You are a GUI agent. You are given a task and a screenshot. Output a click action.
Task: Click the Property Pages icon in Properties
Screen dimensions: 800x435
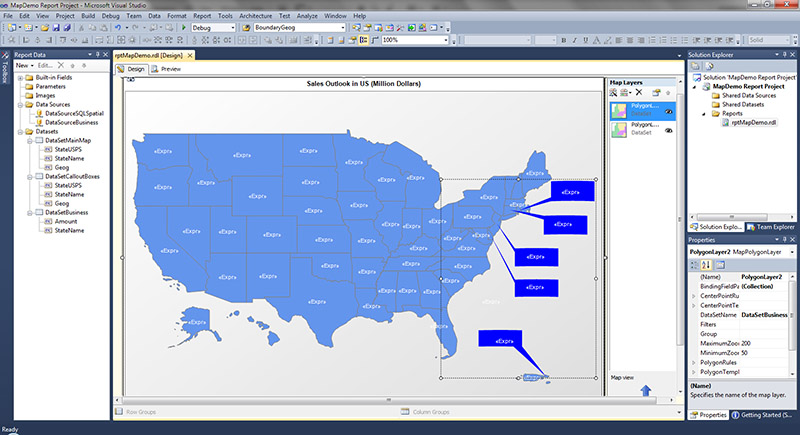[720, 265]
